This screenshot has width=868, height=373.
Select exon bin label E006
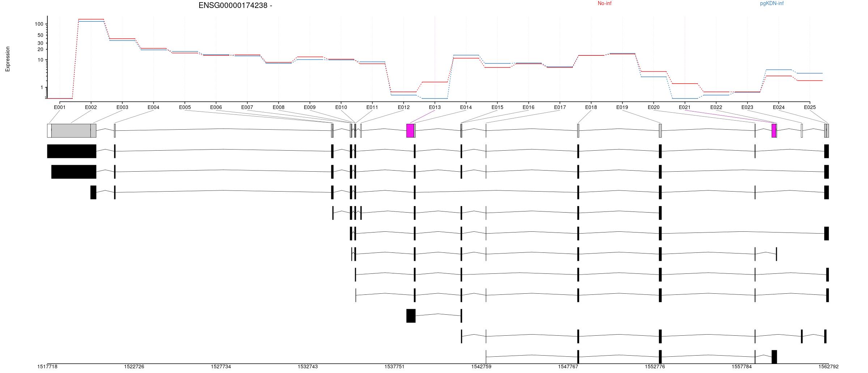(216, 107)
